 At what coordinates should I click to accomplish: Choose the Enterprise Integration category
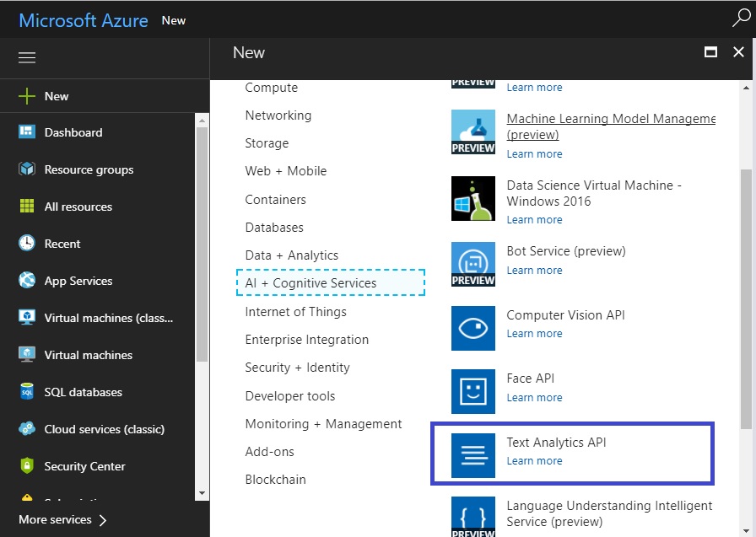(x=306, y=340)
